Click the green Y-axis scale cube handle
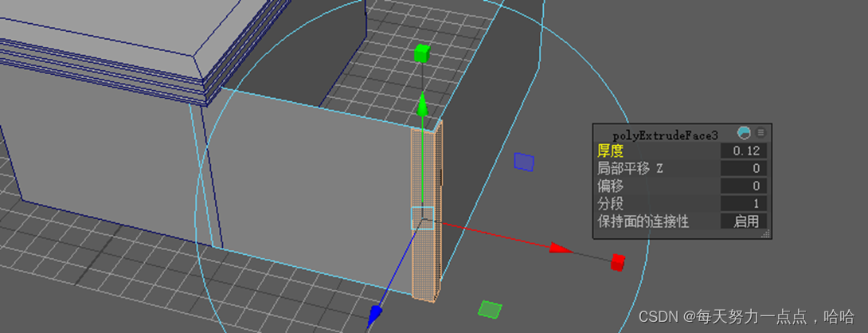868x333 pixels. coord(422,53)
